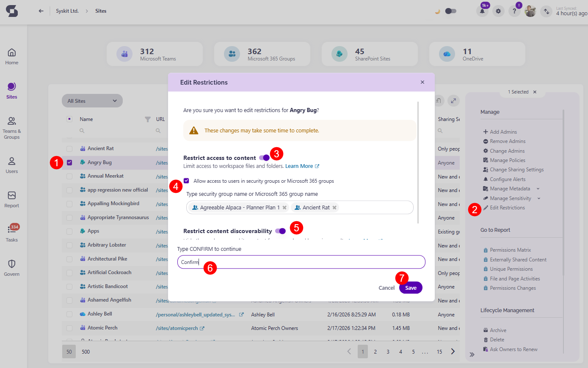This screenshot has height=368, width=588.
Task: Open the Govern shield icon
Action: click(12, 267)
